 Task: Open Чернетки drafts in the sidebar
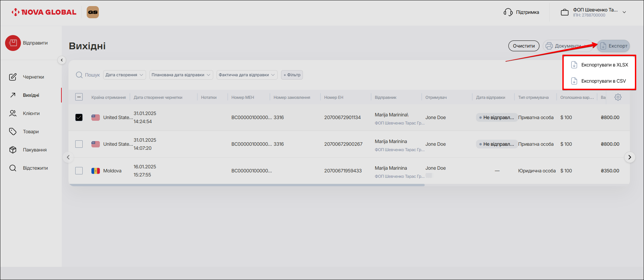[33, 77]
